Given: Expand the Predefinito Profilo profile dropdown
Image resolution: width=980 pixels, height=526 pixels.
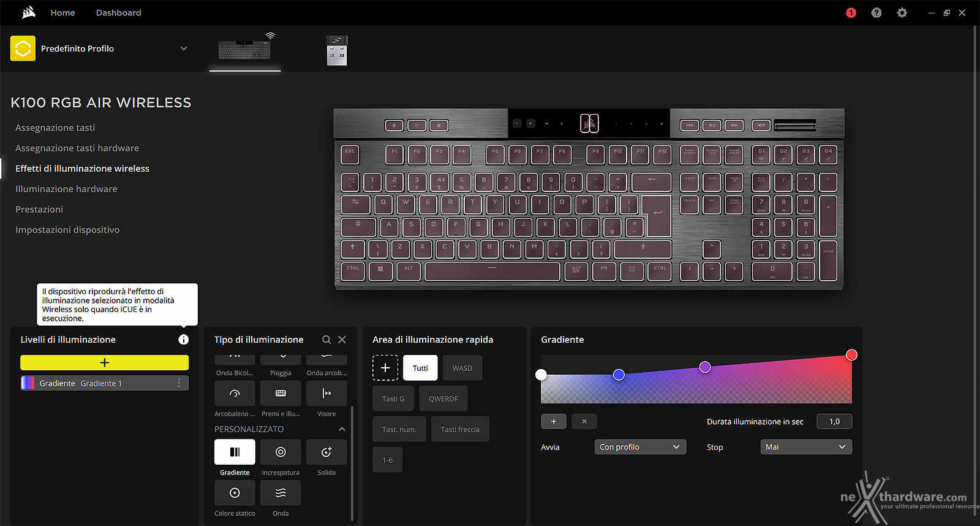Looking at the screenshot, I should click(183, 48).
